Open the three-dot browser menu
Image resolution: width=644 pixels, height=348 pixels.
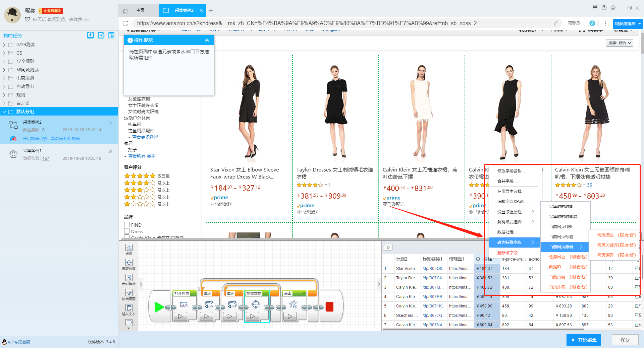606,23
